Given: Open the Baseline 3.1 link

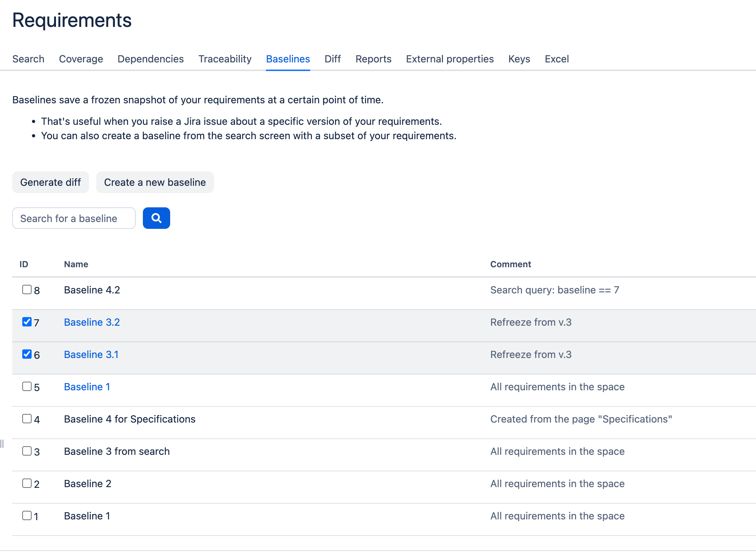Looking at the screenshot, I should coord(91,354).
